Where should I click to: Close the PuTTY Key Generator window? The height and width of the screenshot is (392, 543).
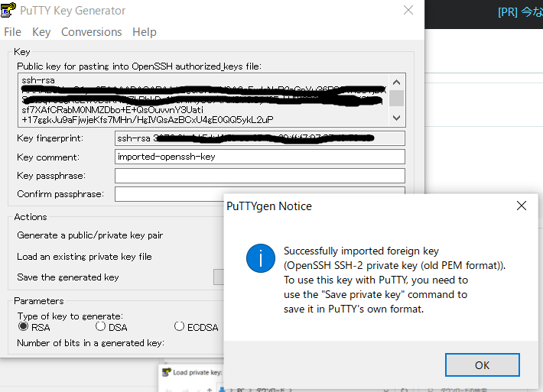[408, 11]
